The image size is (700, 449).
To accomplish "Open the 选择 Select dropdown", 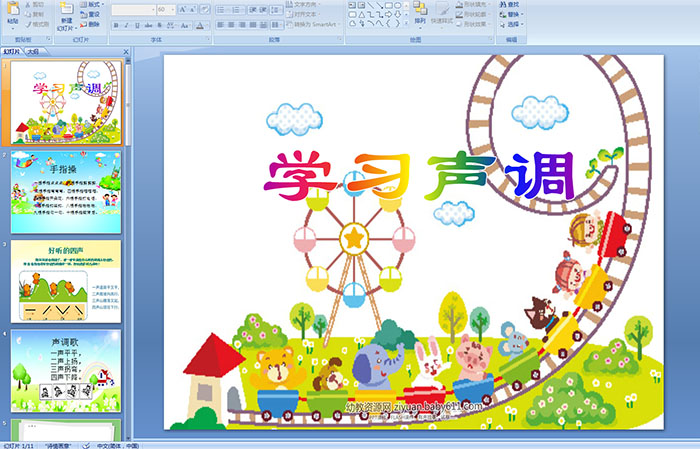I will (512, 24).
